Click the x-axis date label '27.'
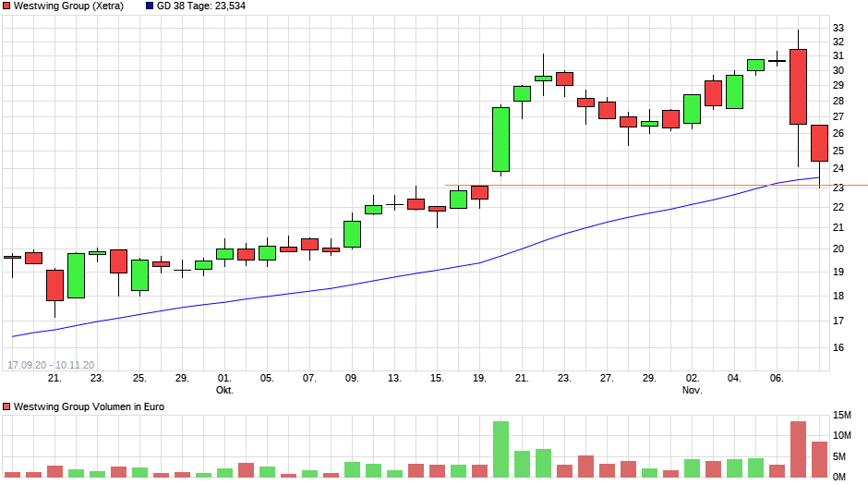 (607, 378)
